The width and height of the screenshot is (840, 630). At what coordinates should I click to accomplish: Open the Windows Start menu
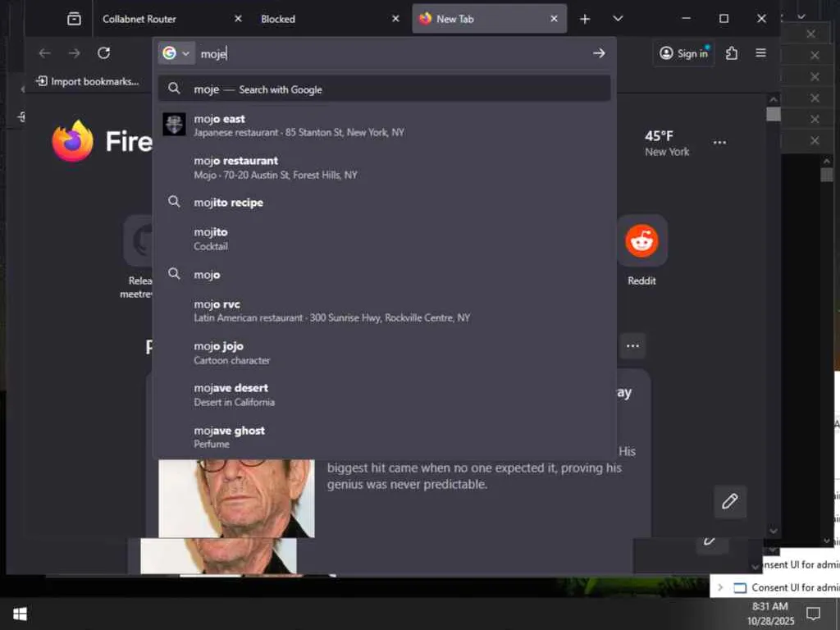click(x=20, y=614)
